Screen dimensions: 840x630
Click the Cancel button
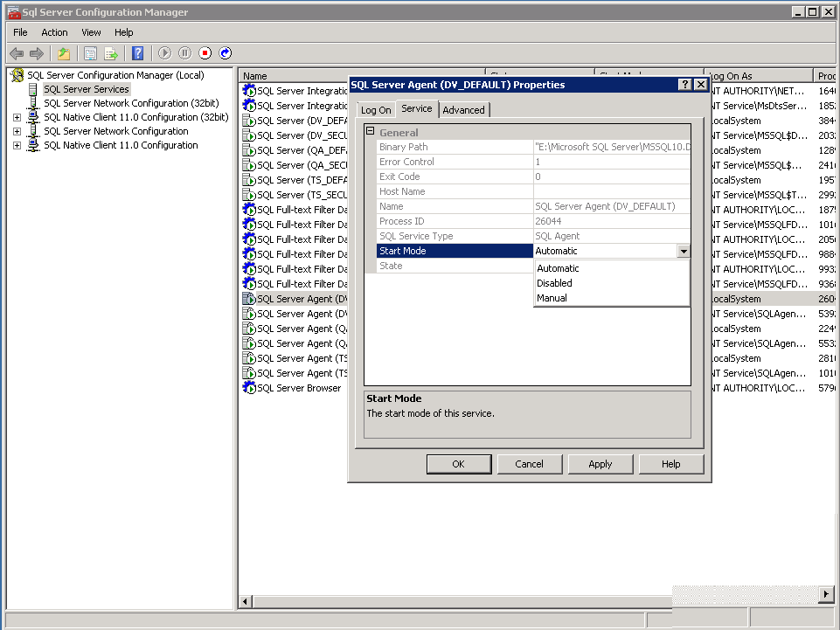tap(530, 464)
